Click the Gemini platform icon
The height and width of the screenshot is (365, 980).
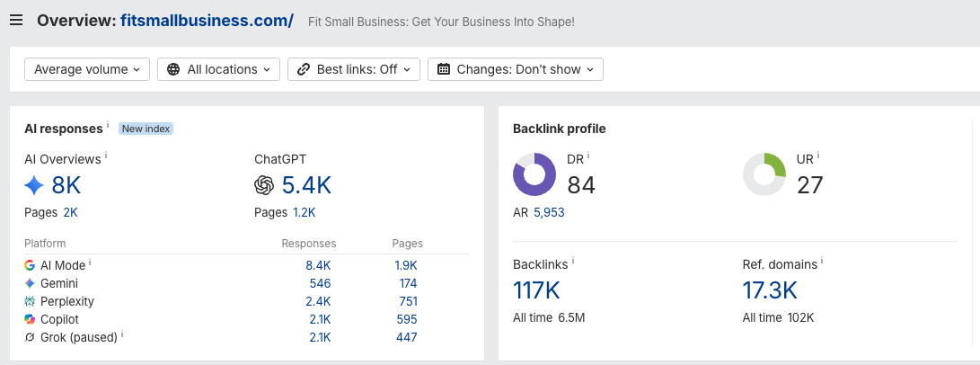(30, 284)
